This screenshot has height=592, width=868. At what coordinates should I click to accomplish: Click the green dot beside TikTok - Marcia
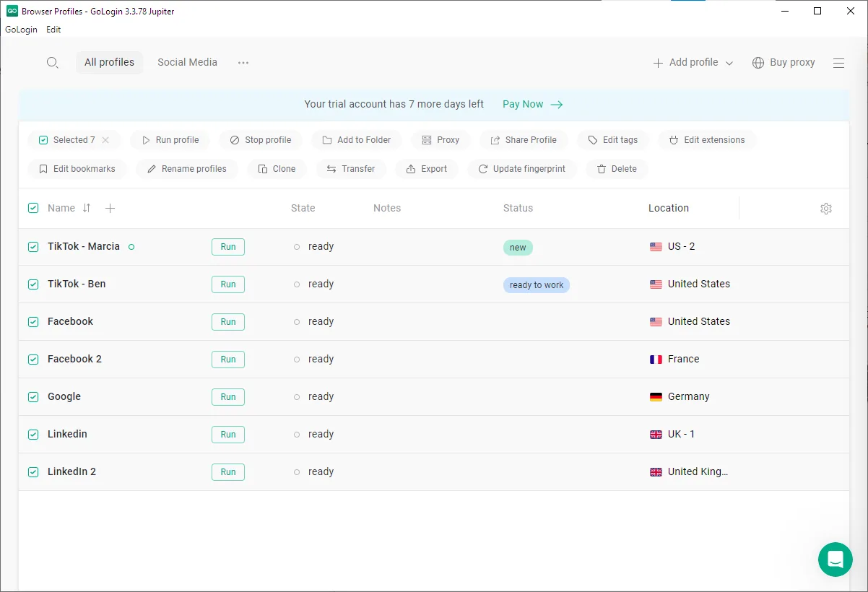(x=131, y=247)
